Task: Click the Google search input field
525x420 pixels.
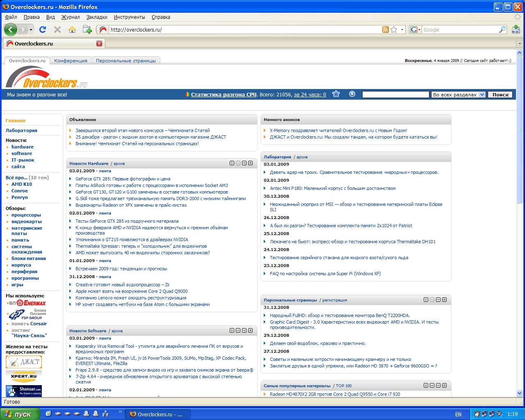Action: point(460,30)
